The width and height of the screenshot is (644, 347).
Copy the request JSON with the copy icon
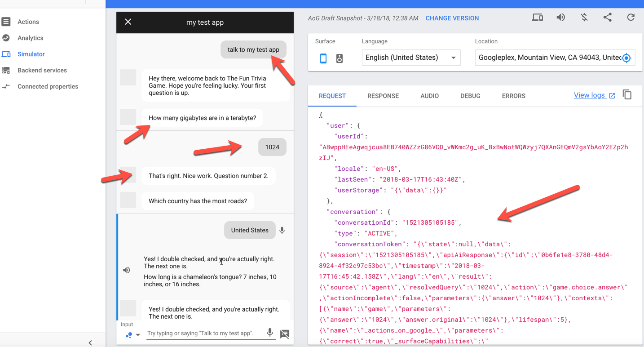(x=627, y=95)
